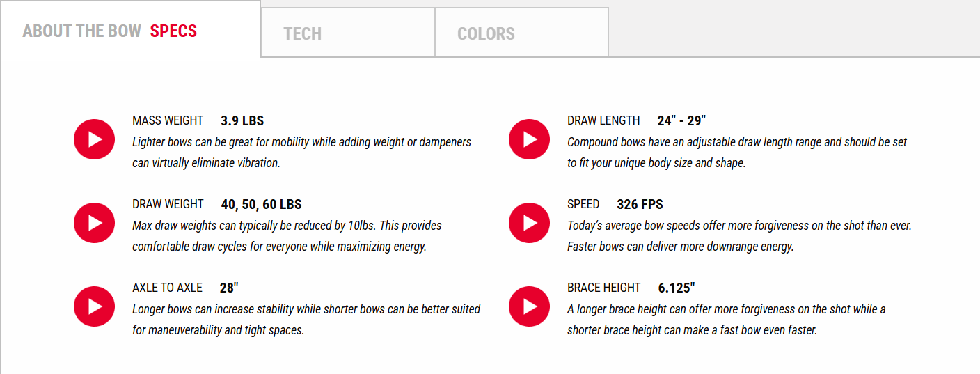Play the Draw Weight video
980x374 pixels.
(94, 223)
